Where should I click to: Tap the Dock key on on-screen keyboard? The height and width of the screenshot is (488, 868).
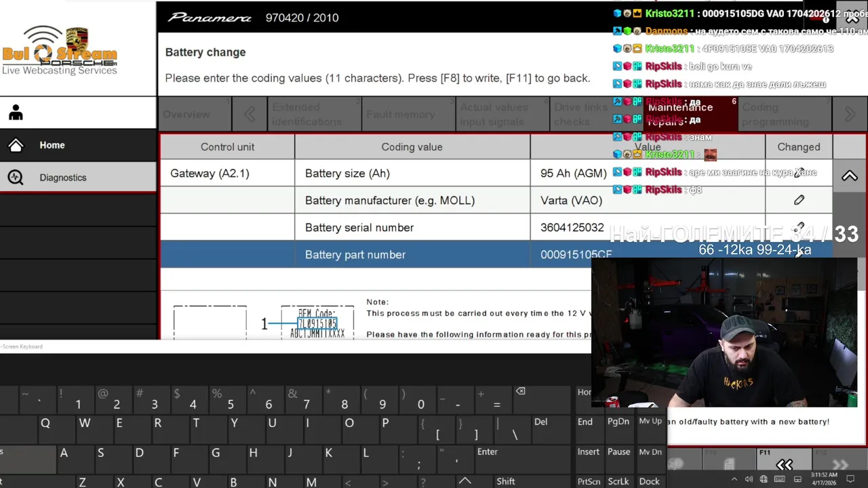click(x=650, y=481)
